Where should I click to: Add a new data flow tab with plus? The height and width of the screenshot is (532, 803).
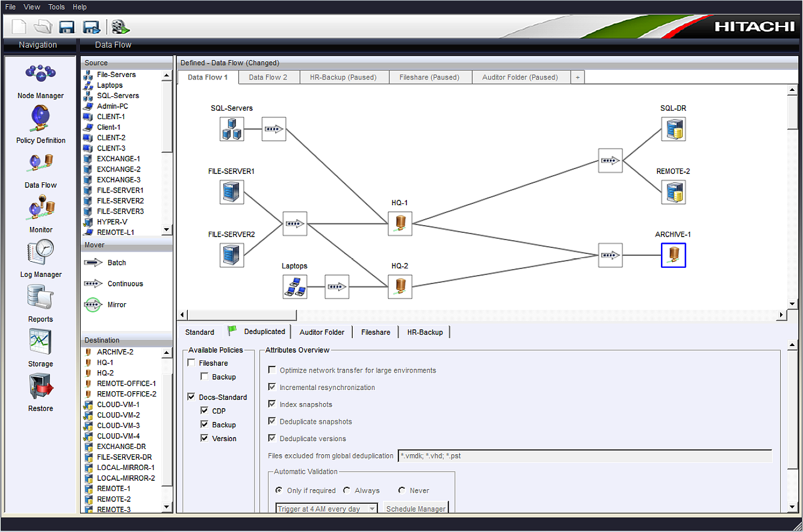tap(577, 77)
